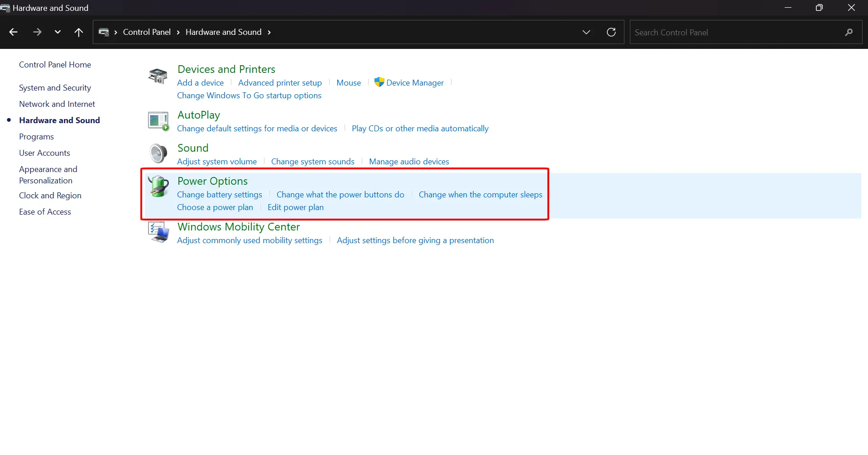
Task: Open Ease of Access in sidebar
Action: [45, 212]
